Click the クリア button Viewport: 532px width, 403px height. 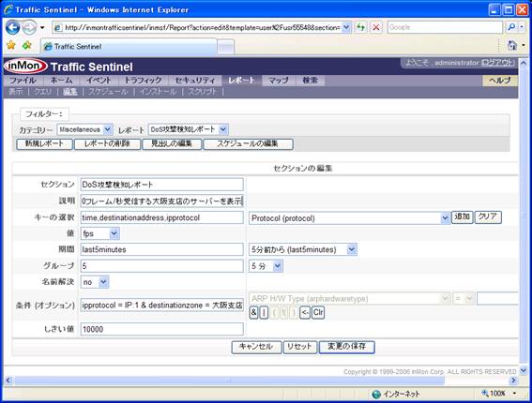tap(488, 216)
